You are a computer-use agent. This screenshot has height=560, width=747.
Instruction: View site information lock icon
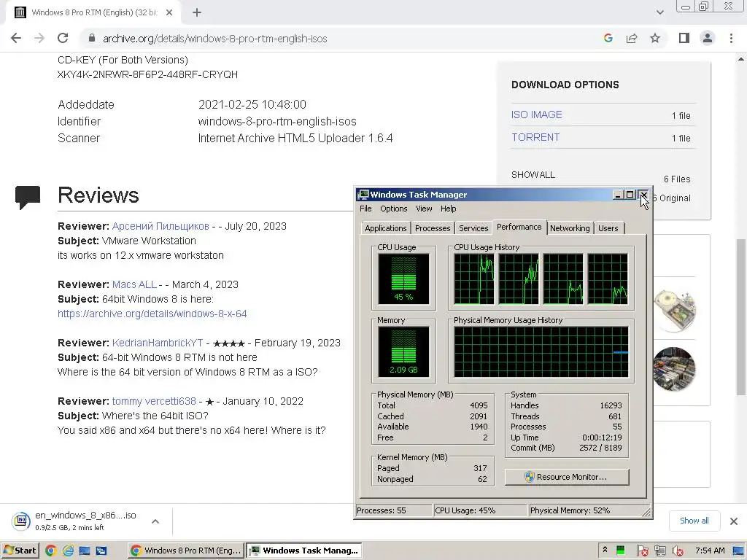pos(92,38)
